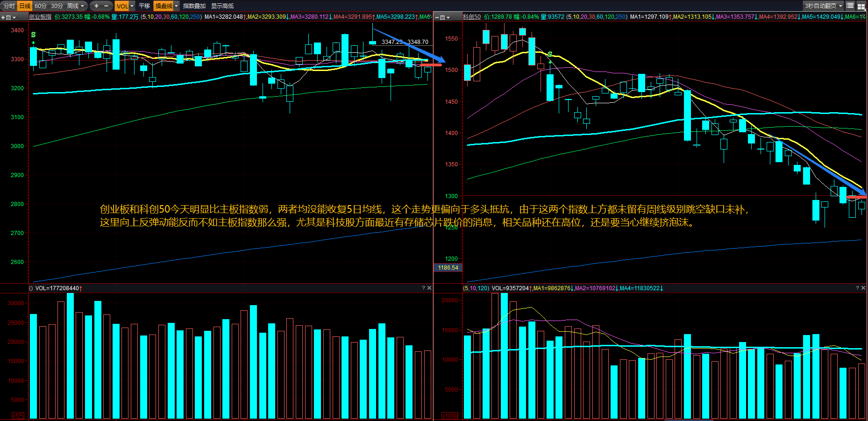Click the 1186.54 price label on axis

click(x=448, y=268)
